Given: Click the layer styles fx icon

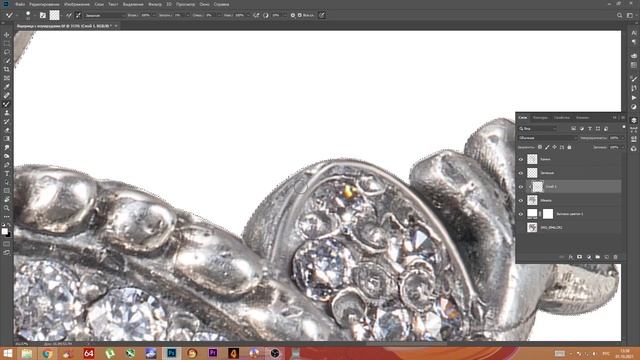Looking at the screenshot, I should pos(571,257).
